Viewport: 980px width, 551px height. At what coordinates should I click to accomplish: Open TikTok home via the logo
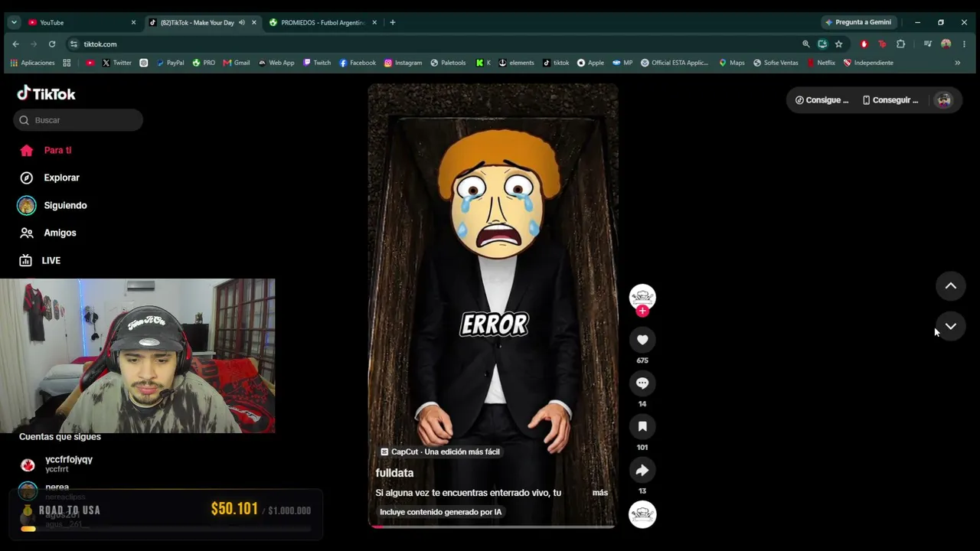[x=47, y=93]
